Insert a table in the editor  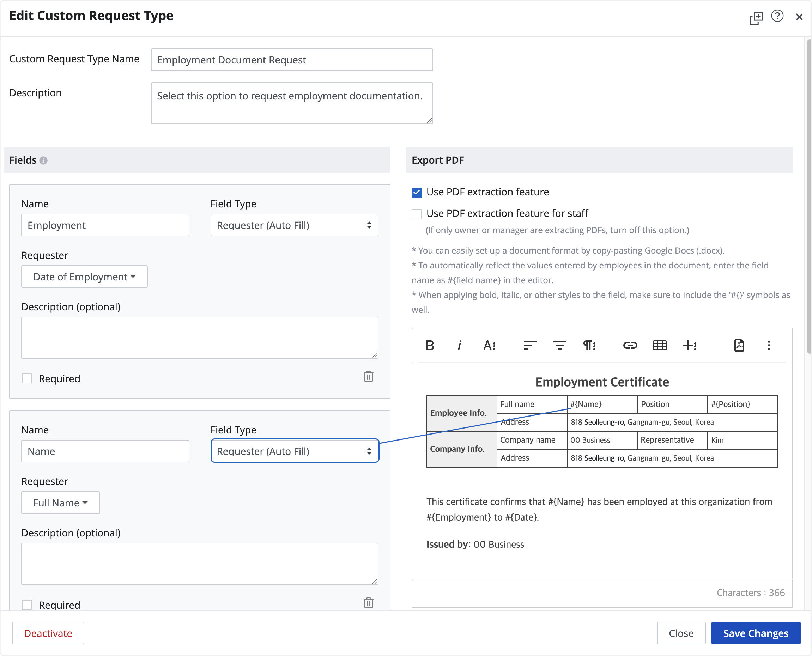660,345
